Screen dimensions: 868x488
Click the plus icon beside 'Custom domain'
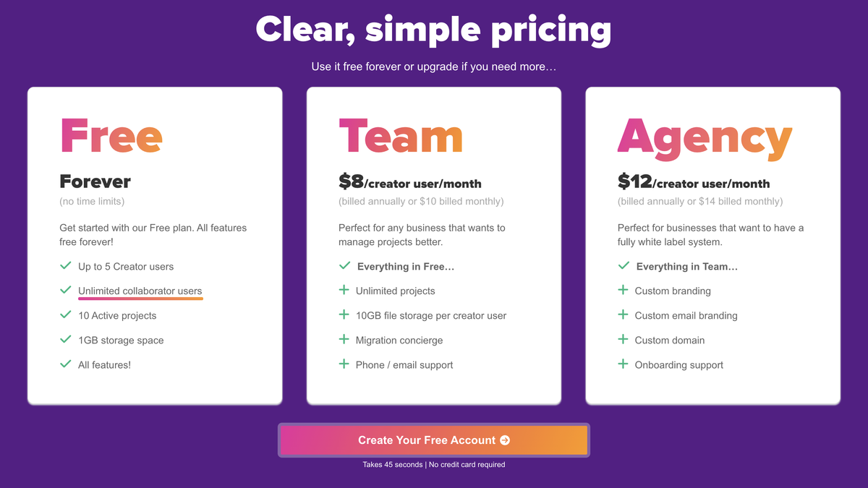[624, 340]
